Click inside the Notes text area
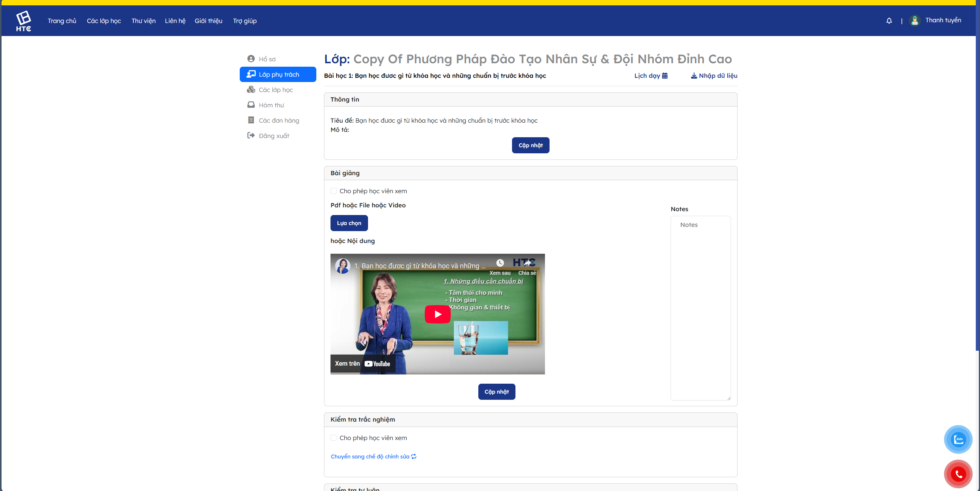Image resolution: width=980 pixels, height=491 pixels. click(x=700, y=308)
